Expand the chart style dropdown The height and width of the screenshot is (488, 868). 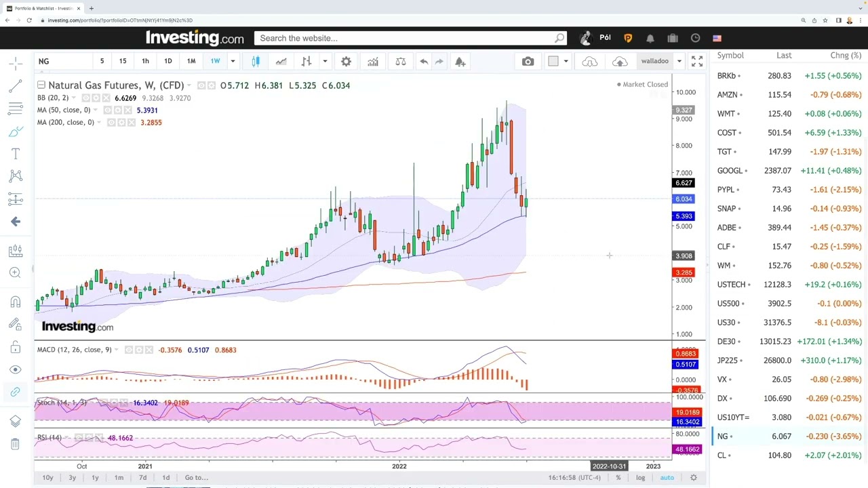(325, 62)
